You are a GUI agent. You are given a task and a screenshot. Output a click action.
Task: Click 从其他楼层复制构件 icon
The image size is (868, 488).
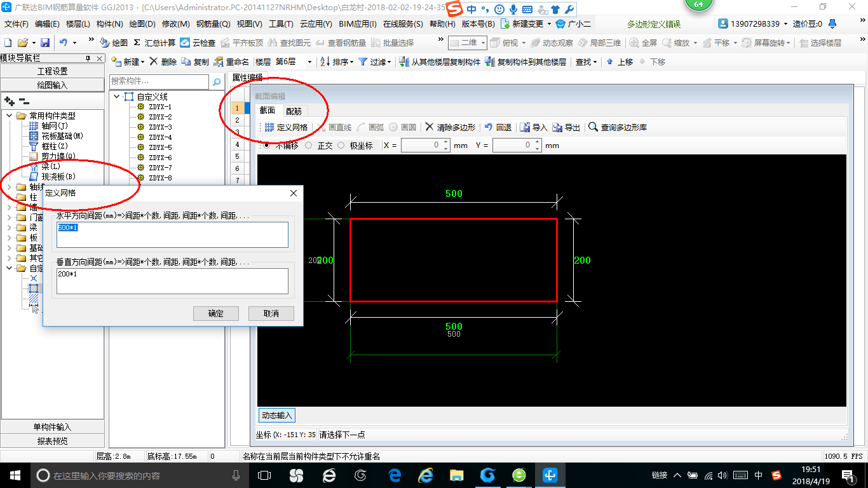coord(440,62)
